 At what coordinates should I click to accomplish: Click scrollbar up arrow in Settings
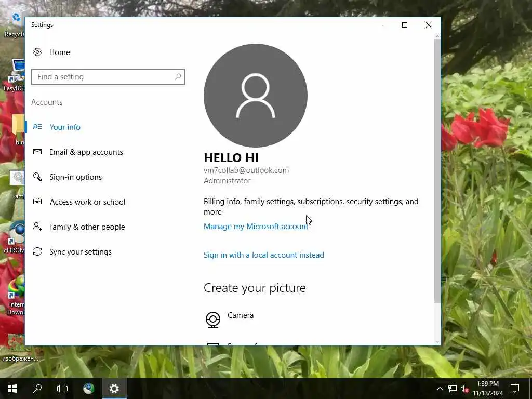click(437, 36)
